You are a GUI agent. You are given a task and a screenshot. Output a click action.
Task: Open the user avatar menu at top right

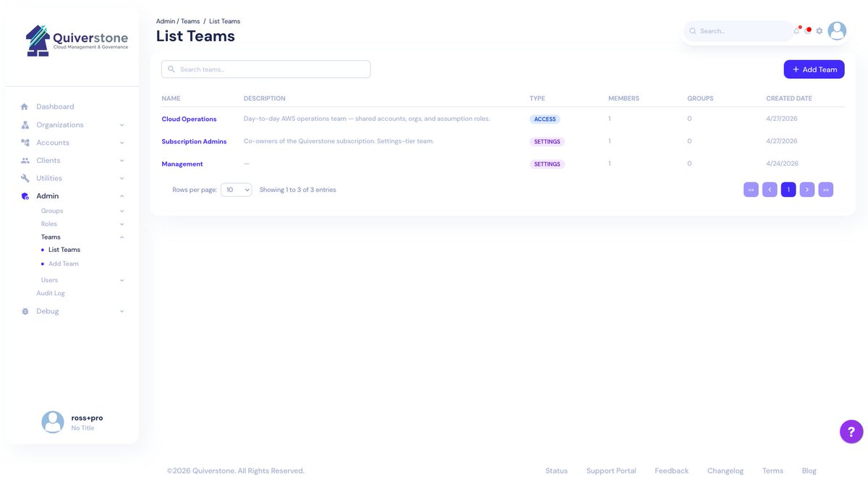[x=837, y=30]
